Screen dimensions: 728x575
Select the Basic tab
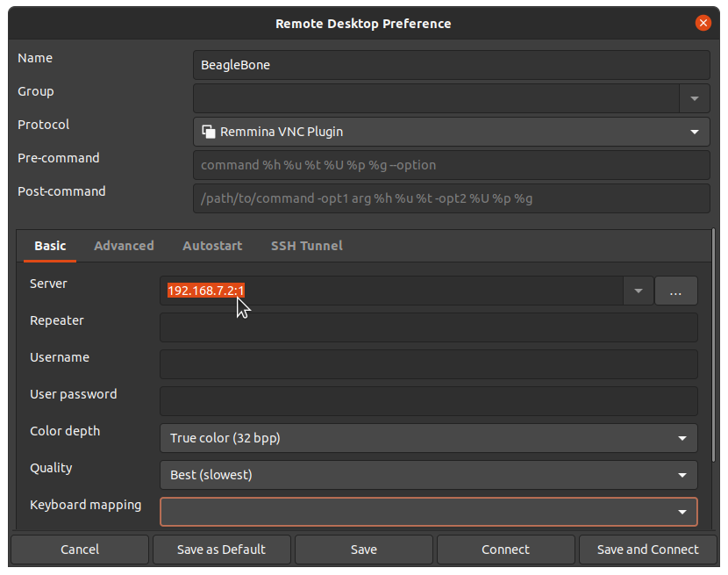point(50,246)
